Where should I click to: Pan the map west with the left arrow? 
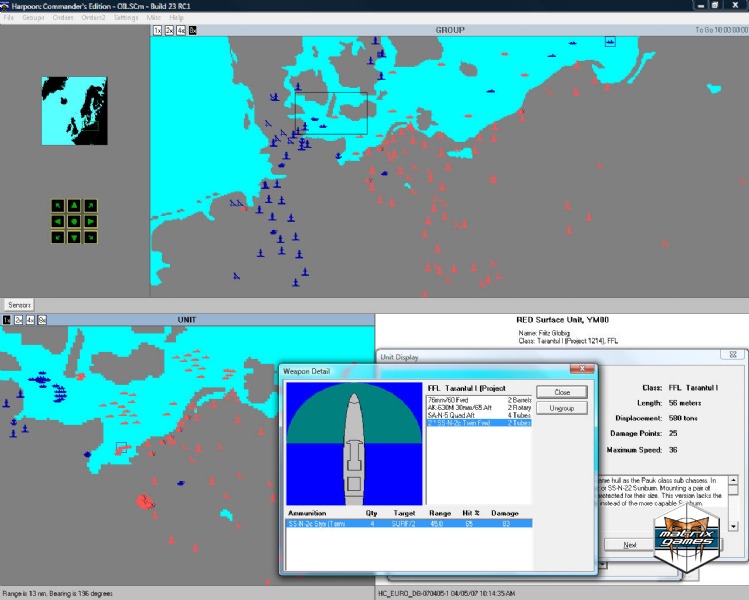pos(59,221)
